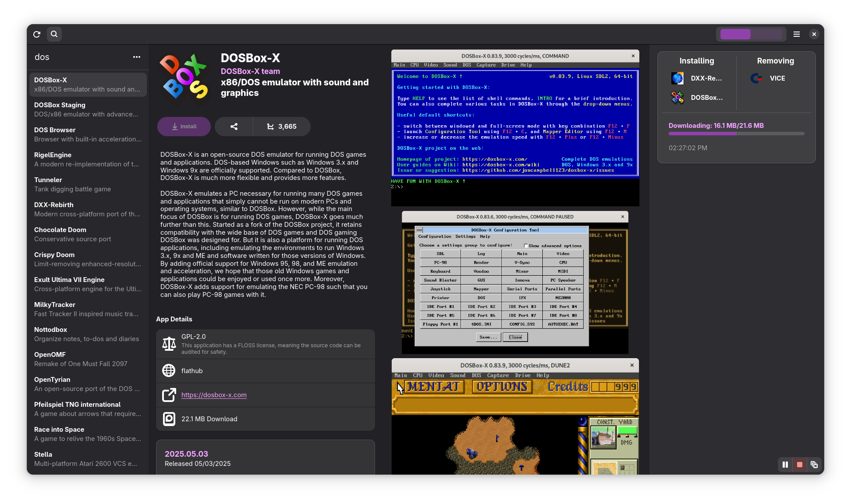
Task: Select Nottodbox in the results list
Action: coord(88,334)
